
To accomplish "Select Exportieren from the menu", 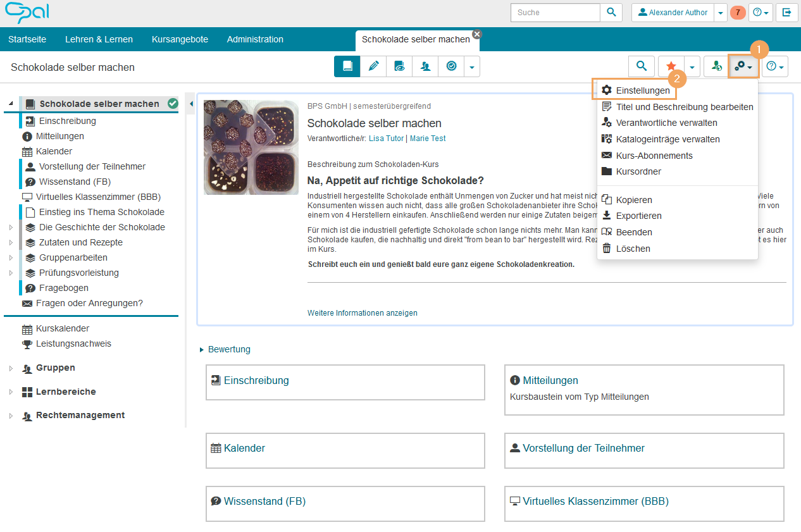I will pos(677,216).
